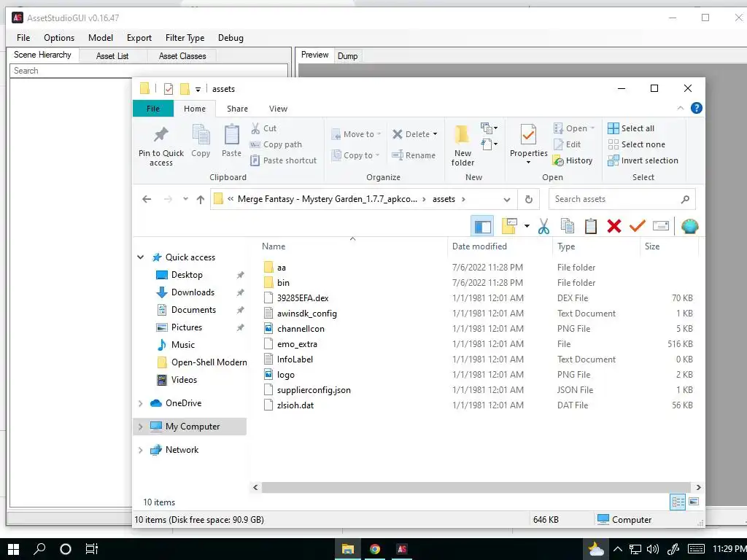
Task: Switch to Asset List tab
Action: tap(112, 56)
